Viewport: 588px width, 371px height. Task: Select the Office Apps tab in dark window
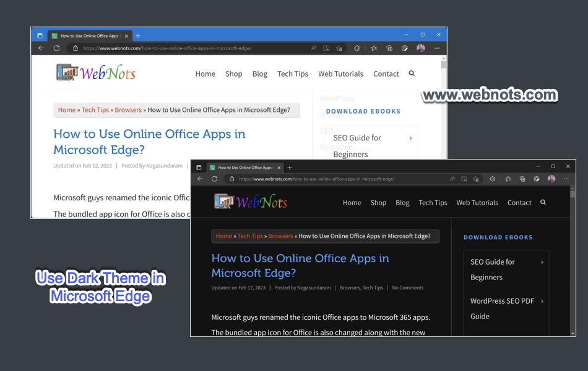pos(245,168)
